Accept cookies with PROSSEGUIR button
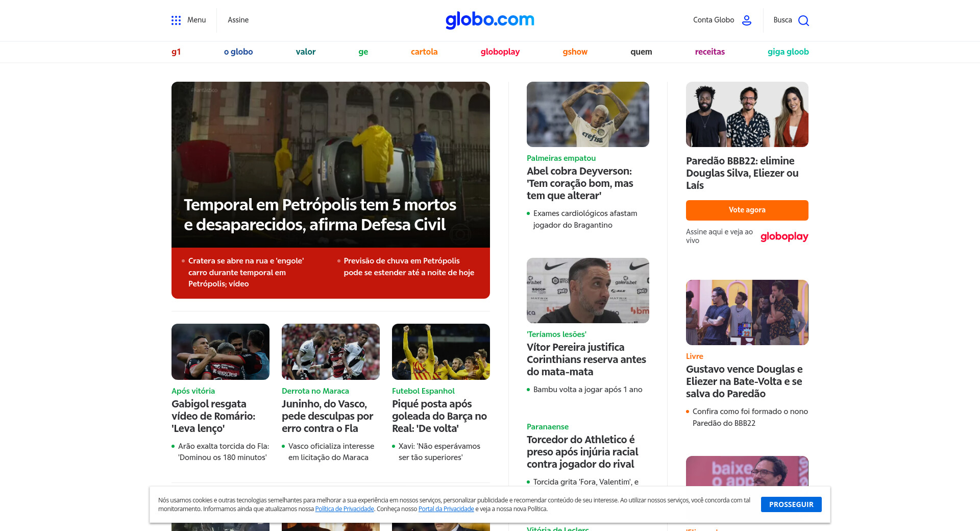The width and height of the screenshot is (980, 531). click(791, 504)
